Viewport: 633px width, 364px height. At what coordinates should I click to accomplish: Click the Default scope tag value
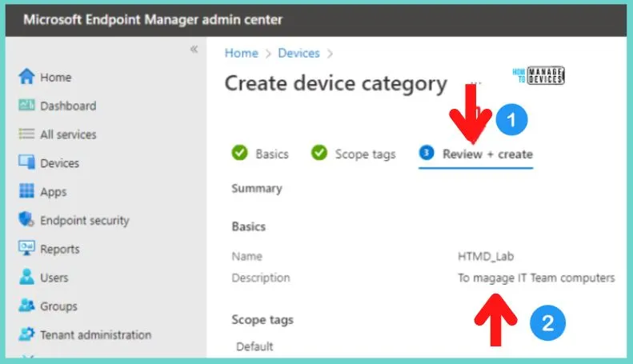coord(254,346)
